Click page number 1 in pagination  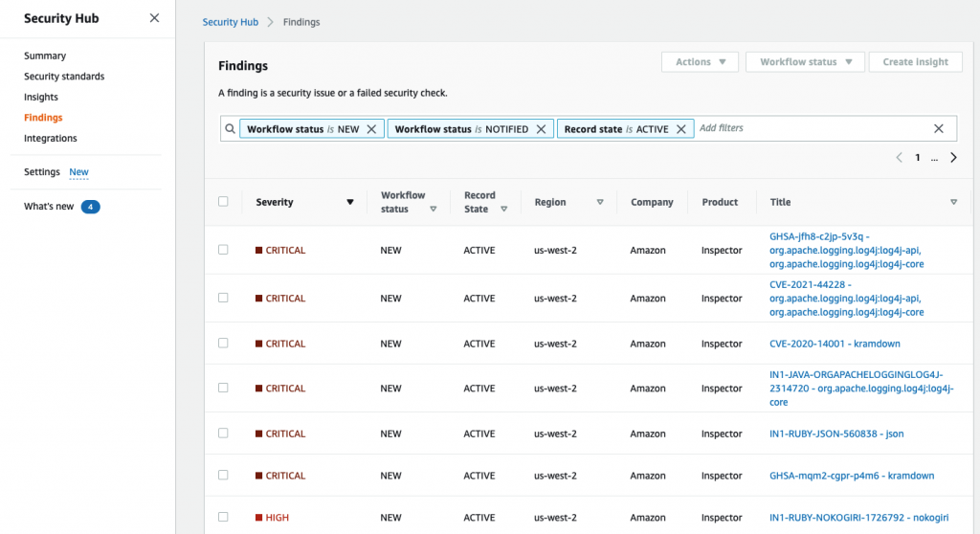tap(918, 158)
